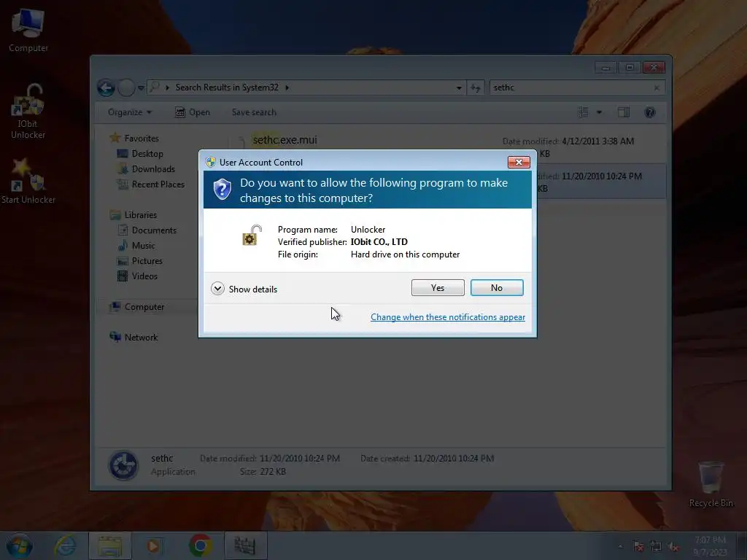Viewport: 747px width, 560px height.
Task: Click the taskbar clock showing 7:07 PM
Action: pos(710,546)
